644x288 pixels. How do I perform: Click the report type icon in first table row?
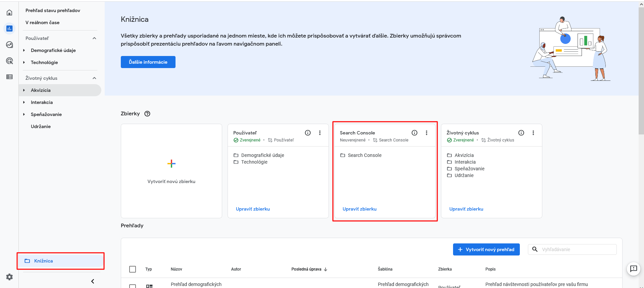point(149,286)
